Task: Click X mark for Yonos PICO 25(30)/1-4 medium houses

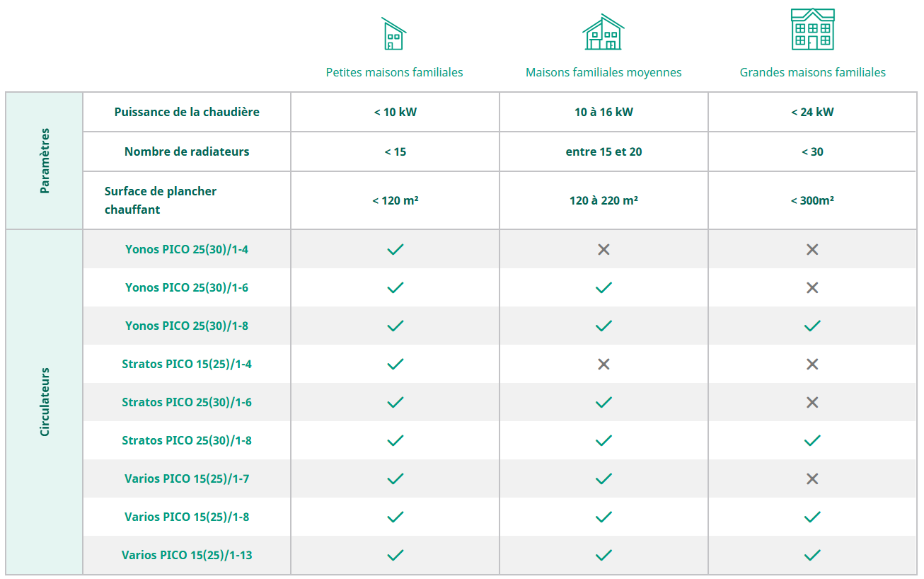Action: coord(604,249)
